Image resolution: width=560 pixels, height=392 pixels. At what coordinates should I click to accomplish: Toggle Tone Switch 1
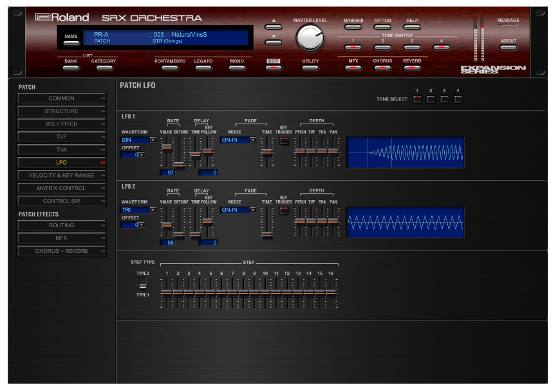tap(353, 47)
